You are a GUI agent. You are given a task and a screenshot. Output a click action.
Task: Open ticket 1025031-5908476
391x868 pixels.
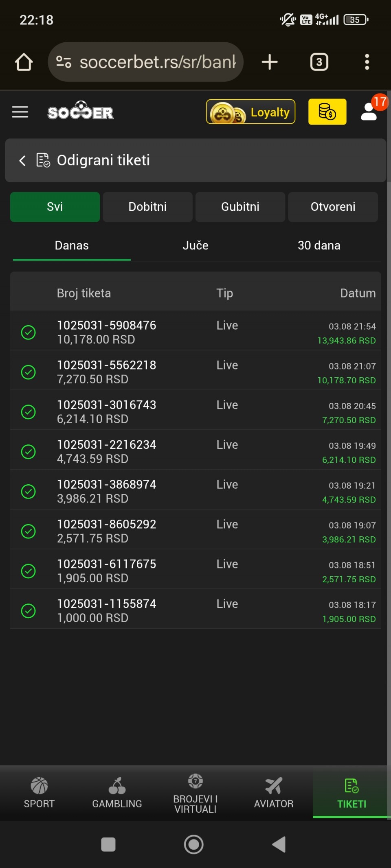107,326
